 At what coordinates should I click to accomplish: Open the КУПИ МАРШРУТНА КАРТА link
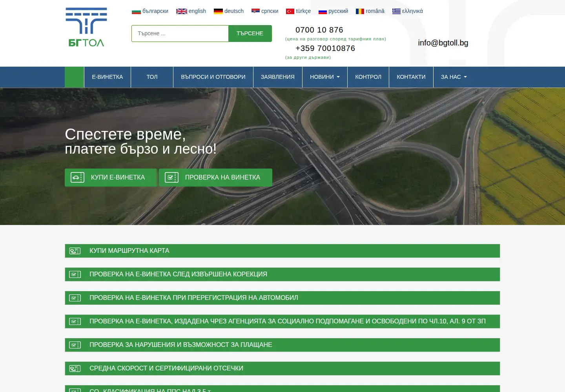pos(282,251)
